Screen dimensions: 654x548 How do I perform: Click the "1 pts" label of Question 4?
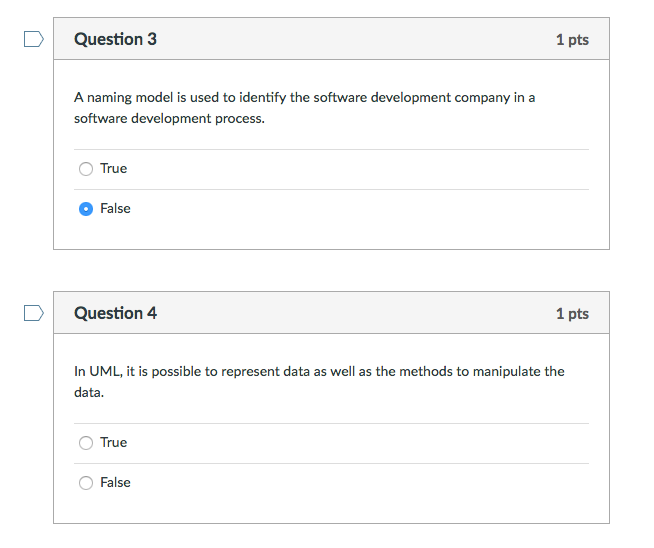572,314
